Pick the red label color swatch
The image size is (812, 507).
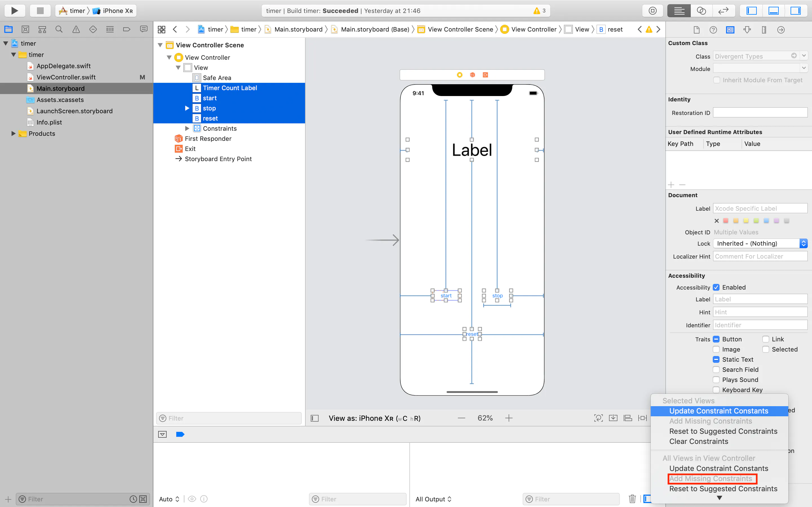pyautogui.click(x=726, y=221)
